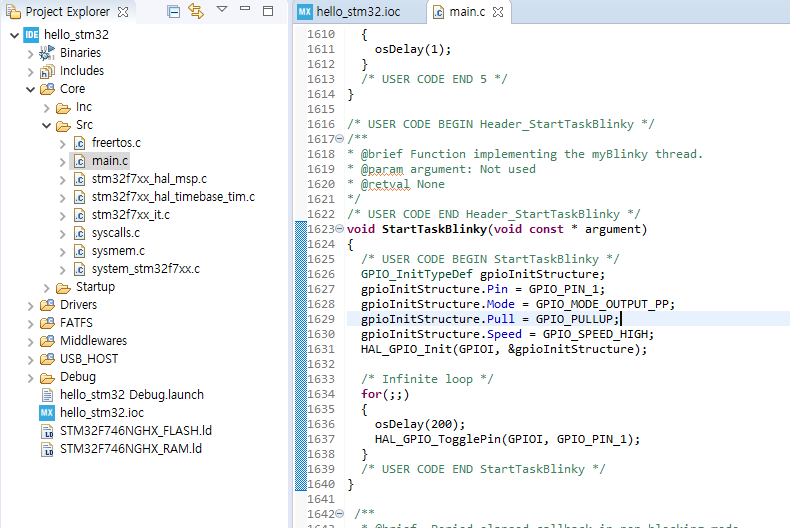Open the Project Explorer View Menu triangle
790x528 pixels.
click(222, 11)
